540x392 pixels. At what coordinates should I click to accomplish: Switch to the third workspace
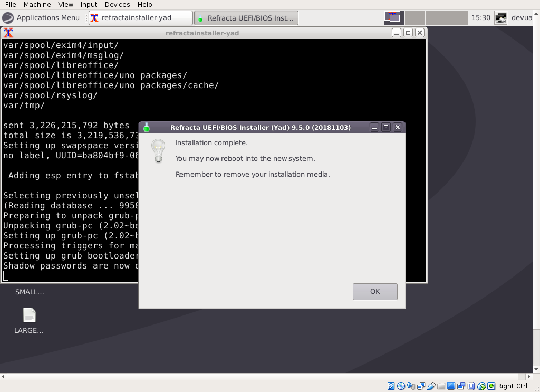436,18
